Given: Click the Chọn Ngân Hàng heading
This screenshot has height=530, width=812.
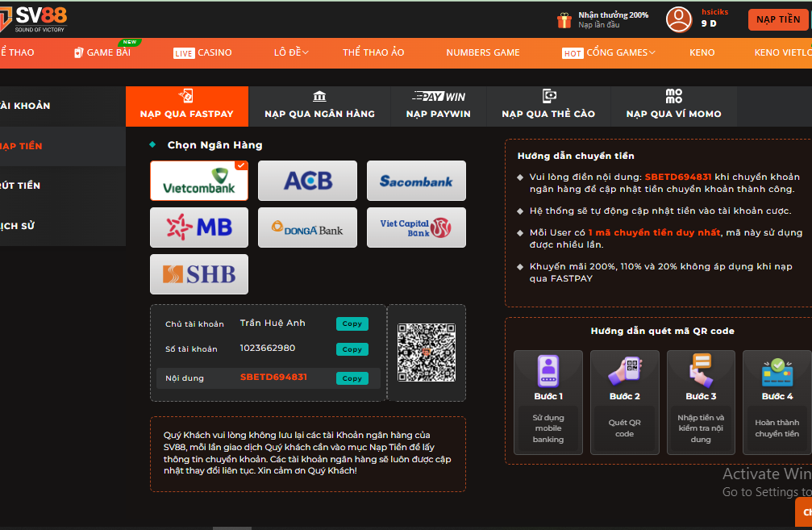Looking at the screenshot, I should click(214, 145).
